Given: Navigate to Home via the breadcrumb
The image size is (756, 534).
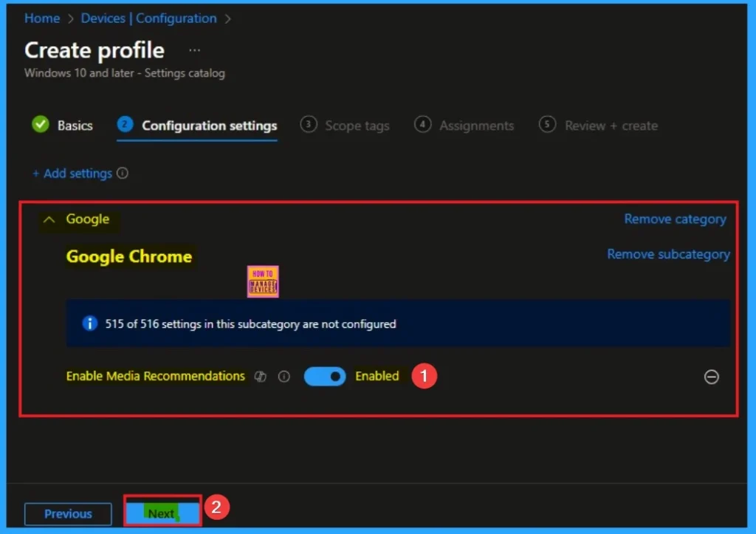Looking at the screenshot, I should coord(41,18).
